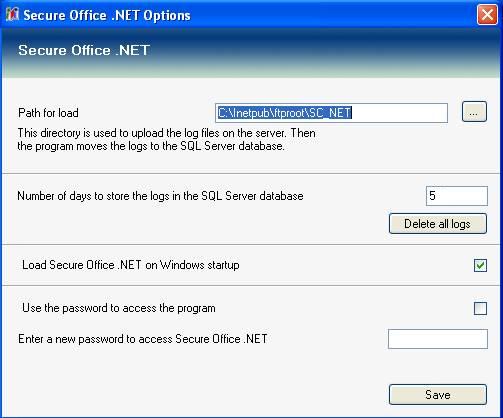503x418 pixels.
Task: Place cursor in empty part of path field
Action: tap(398, 113)
